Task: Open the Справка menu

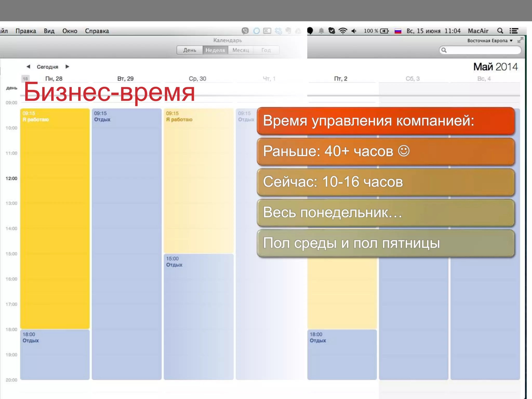Action: [x=97, y=31]
